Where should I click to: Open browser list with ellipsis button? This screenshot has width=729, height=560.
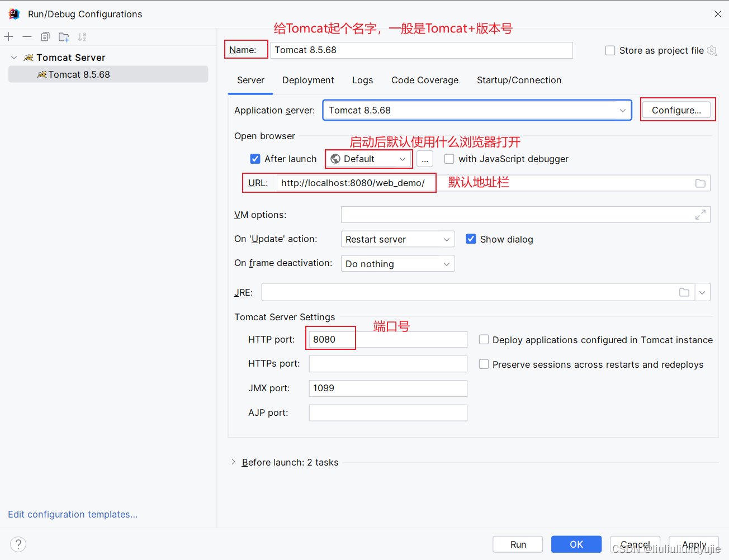(425, 159)
